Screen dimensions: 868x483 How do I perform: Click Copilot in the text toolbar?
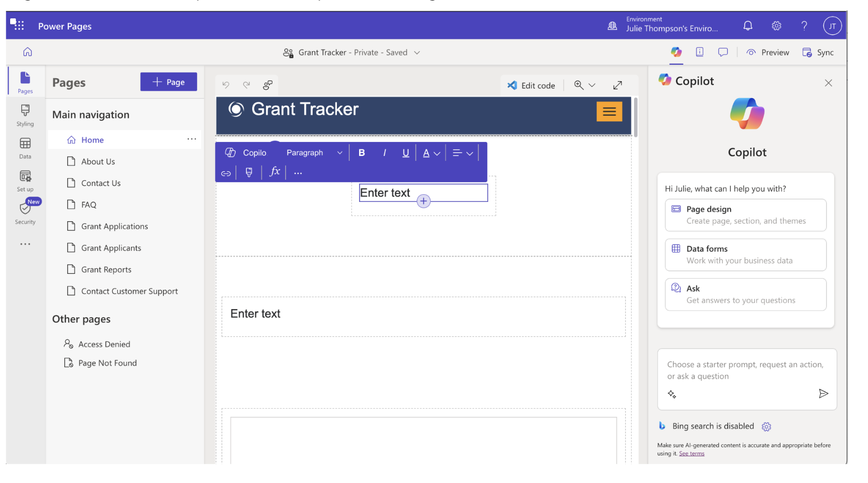tap(246, 153)
